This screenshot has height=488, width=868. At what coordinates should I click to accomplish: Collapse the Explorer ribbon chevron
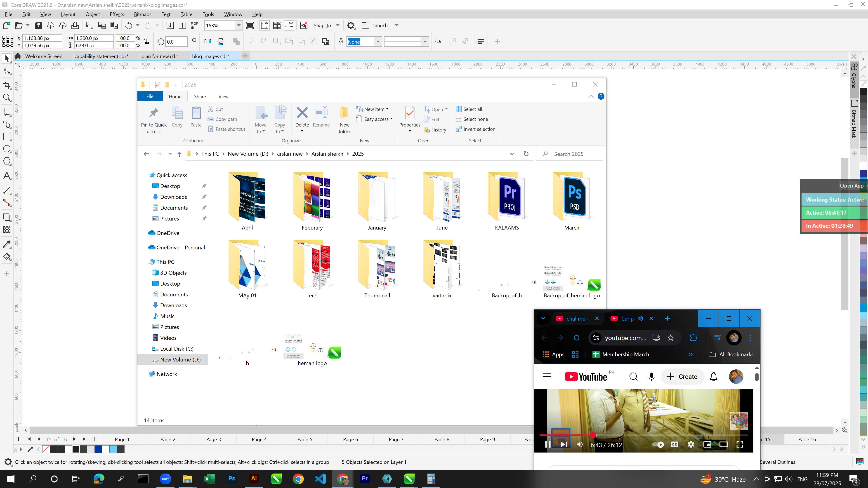click(x=591, y=97)
